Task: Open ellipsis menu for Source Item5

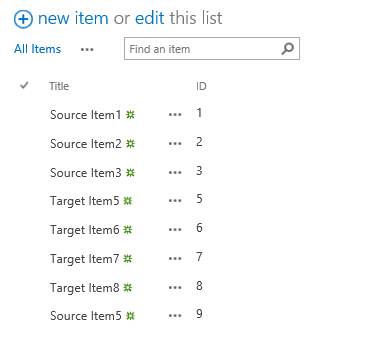Action: pos(175,316)
